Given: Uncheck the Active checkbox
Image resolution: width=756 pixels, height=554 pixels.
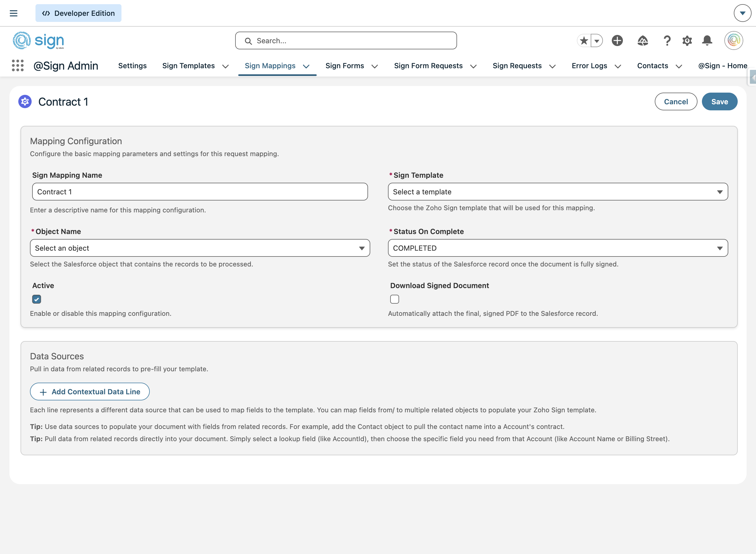Looking at the screenshot, I should 37,299.
